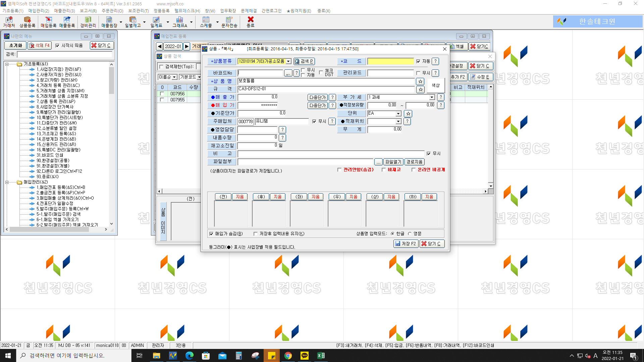Open the 매입등록 toolbar icon
This screenshot has width=644, height=362.
(49, 22)
